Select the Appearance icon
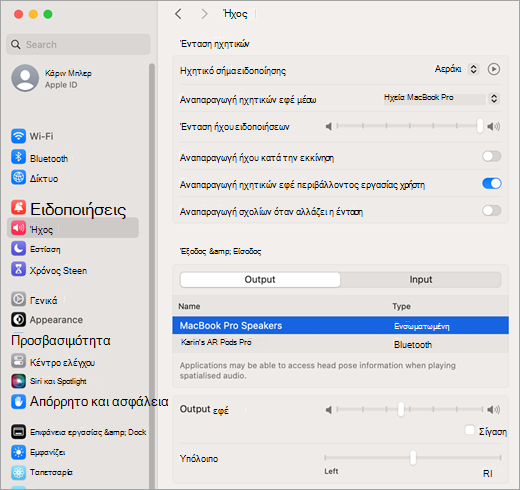520x490 pixels. [18, 320]
